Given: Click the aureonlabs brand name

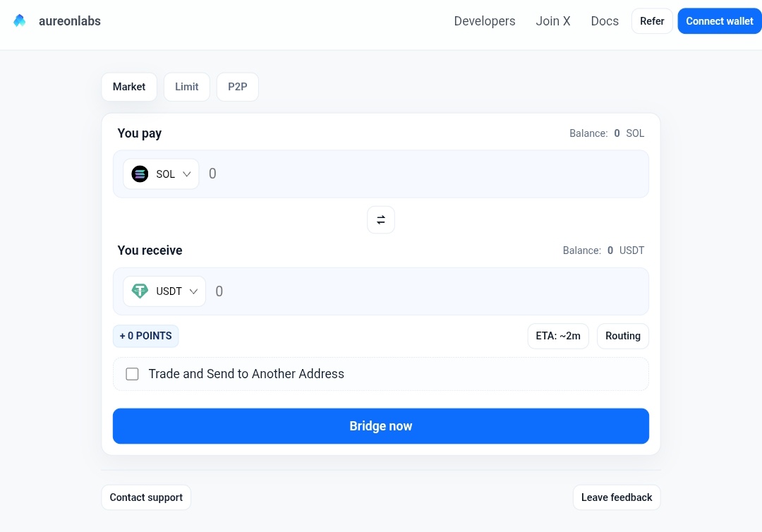Looking at the screenshot, I should pyautogui.click(x=69, y=21).
